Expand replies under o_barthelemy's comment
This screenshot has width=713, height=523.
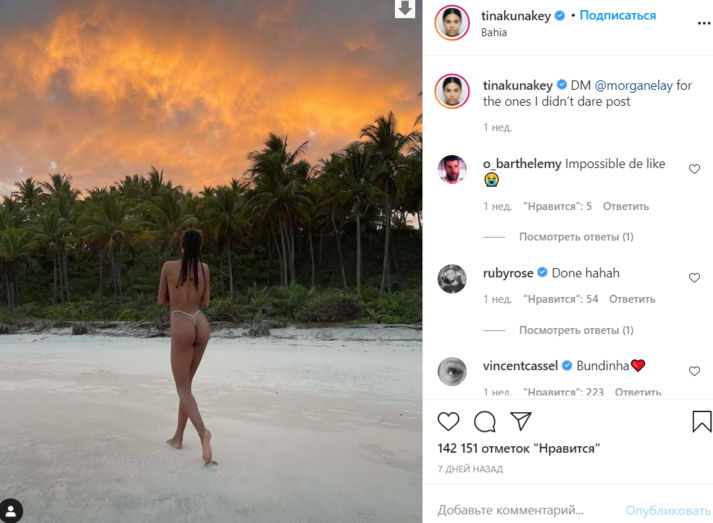coord(576,237)
